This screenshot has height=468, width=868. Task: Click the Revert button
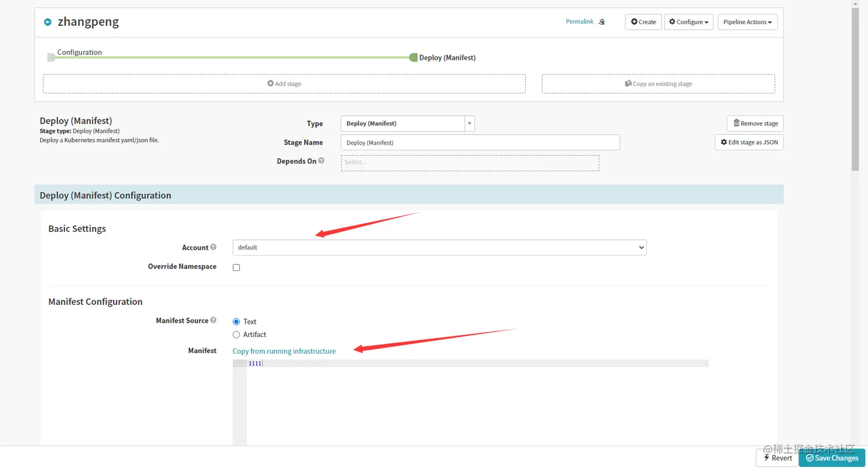pos(777,458)
